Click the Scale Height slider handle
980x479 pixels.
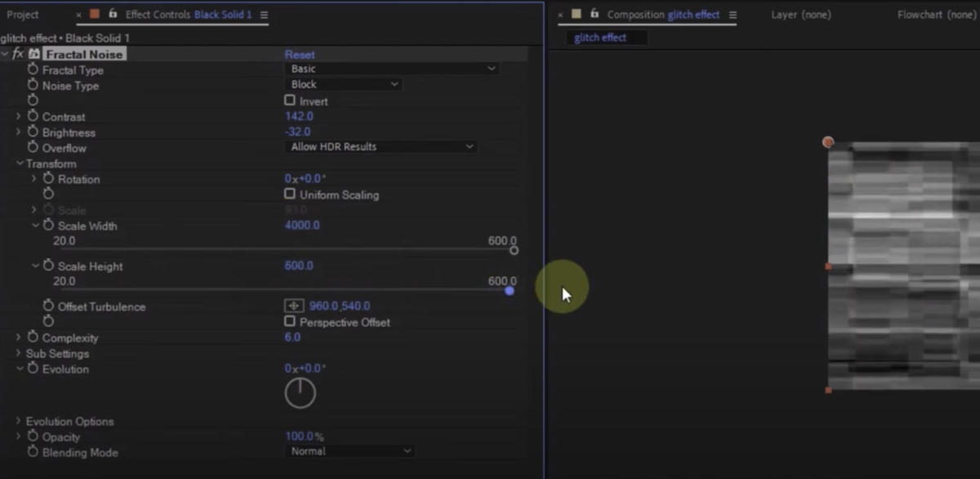[x=510, y=290]
